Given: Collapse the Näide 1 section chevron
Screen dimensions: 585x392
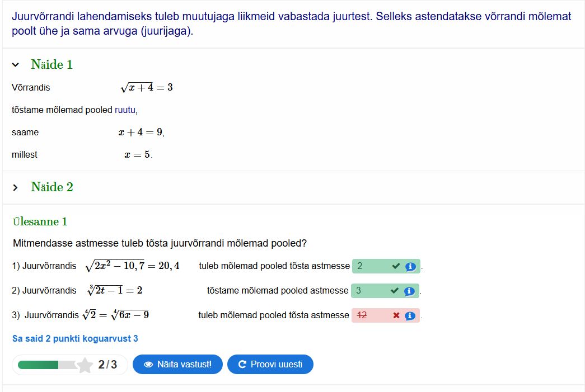Looking at the screenshot, I should [16, 65].
